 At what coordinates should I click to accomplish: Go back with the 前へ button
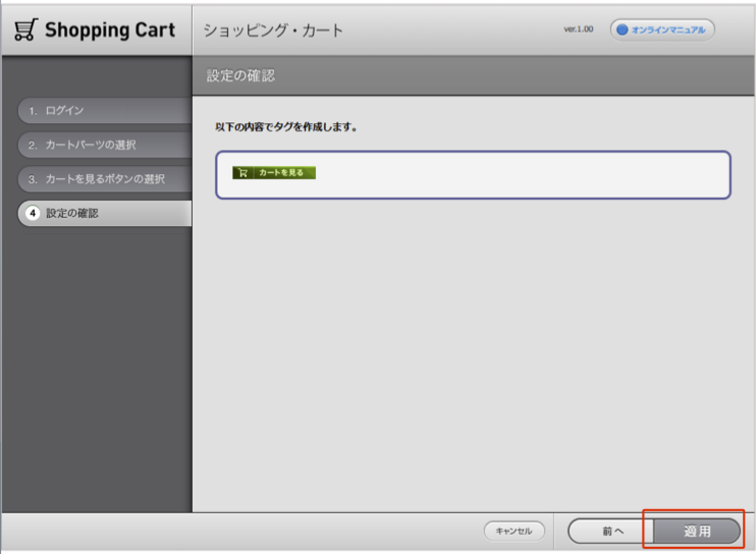(x=611, y=531)
